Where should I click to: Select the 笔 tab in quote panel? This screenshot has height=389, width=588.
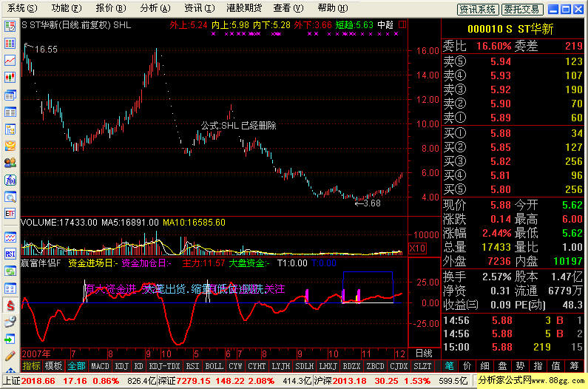point(449,366)
